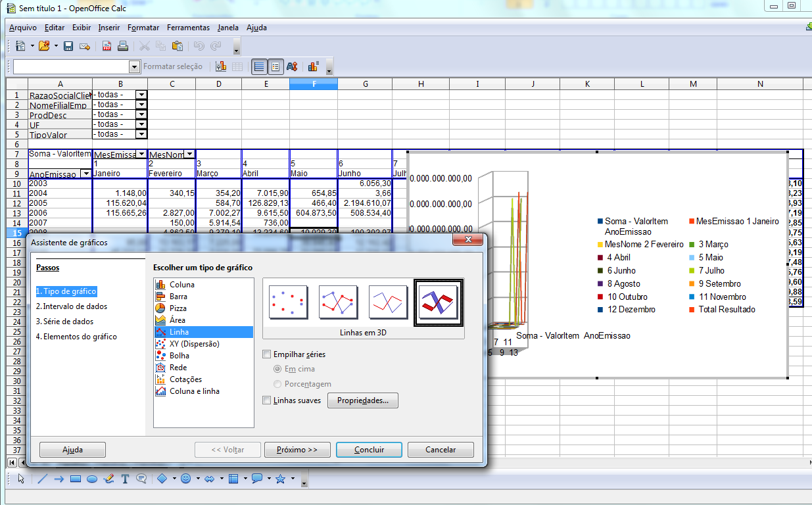Enable the 'Empilhar séries' checkbox

267,353
